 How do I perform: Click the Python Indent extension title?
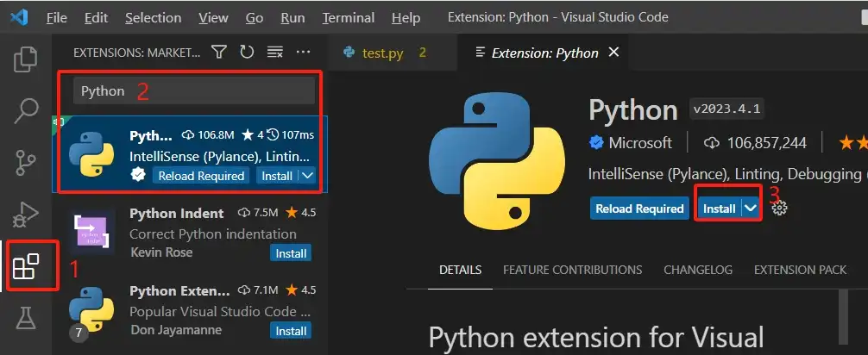click(x=177, y=214)
